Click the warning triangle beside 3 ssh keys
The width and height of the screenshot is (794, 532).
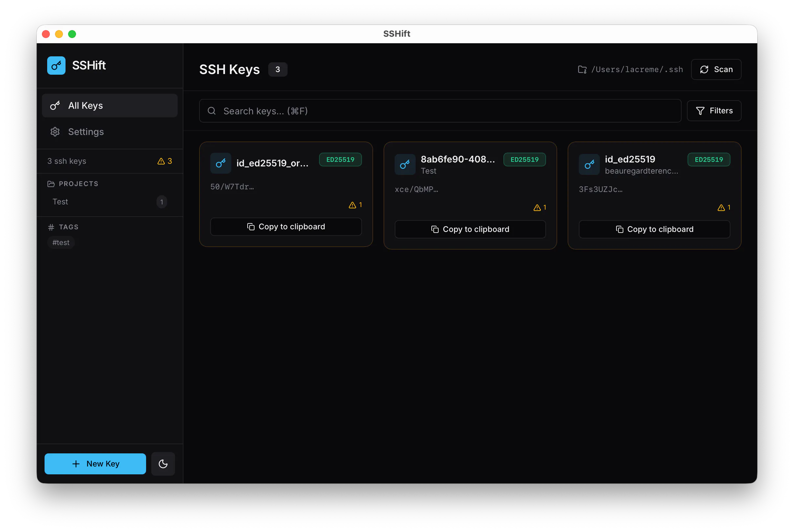click(x=161, y=161)
